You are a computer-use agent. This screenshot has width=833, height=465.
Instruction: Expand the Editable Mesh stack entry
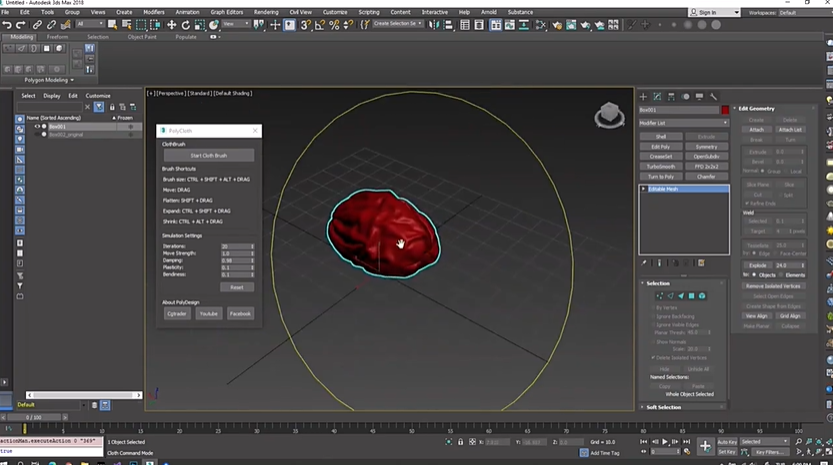coord(643,189)
